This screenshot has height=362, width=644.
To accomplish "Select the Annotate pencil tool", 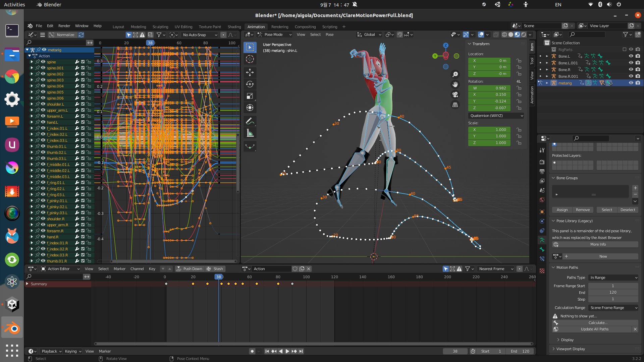I will tap(250, 121).
